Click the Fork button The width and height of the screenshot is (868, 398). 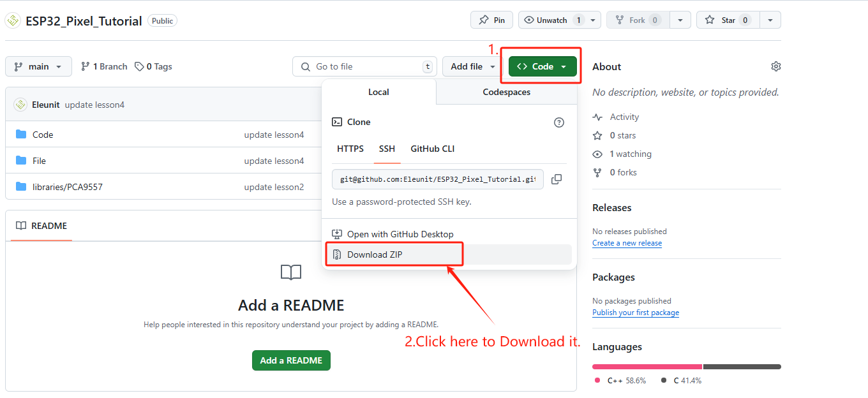[x=638, y=20]
